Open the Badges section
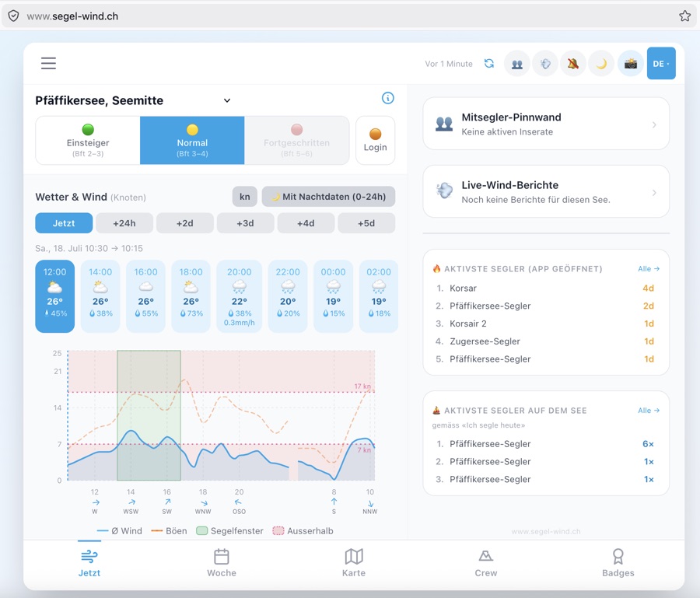 tap(618, 563)
